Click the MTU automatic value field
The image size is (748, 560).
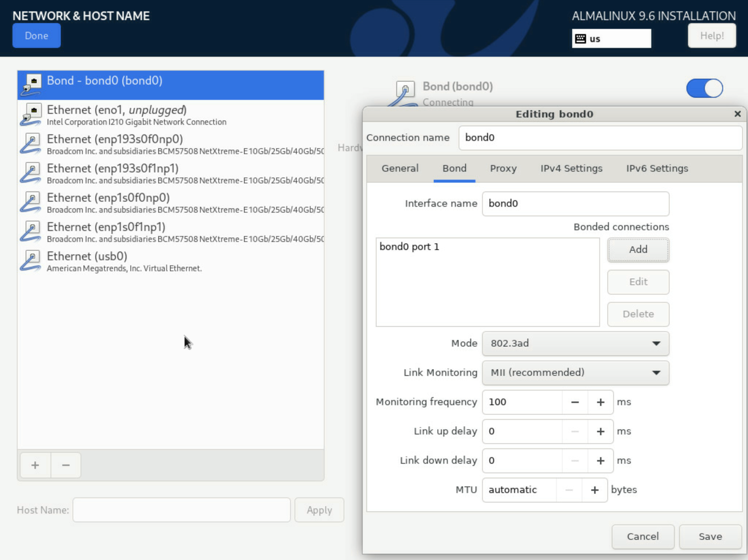coord(519,490)
